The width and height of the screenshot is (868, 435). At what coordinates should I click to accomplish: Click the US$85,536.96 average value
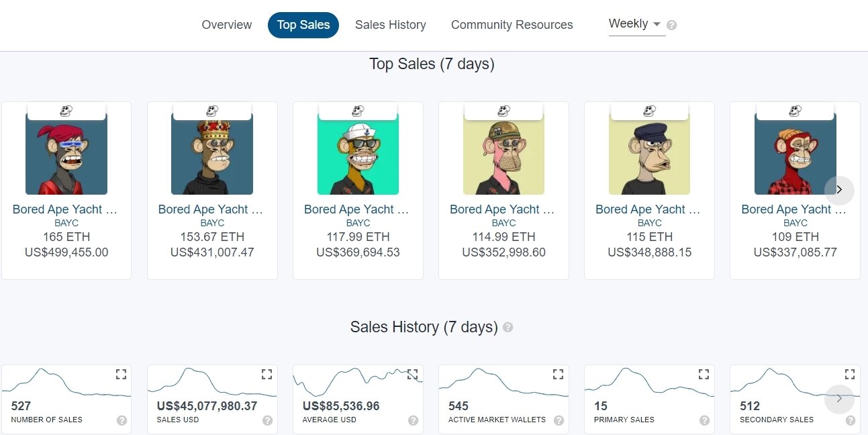(x=341, y=406)
